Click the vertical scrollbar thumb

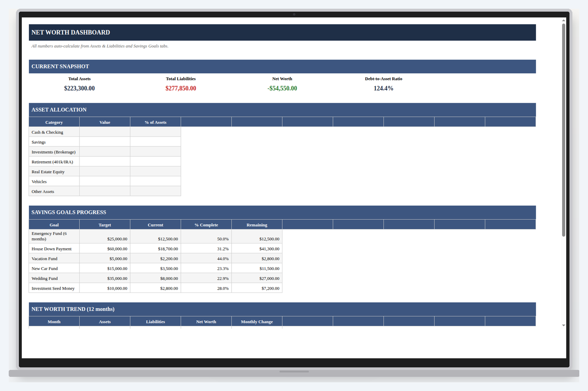(564, 130)
